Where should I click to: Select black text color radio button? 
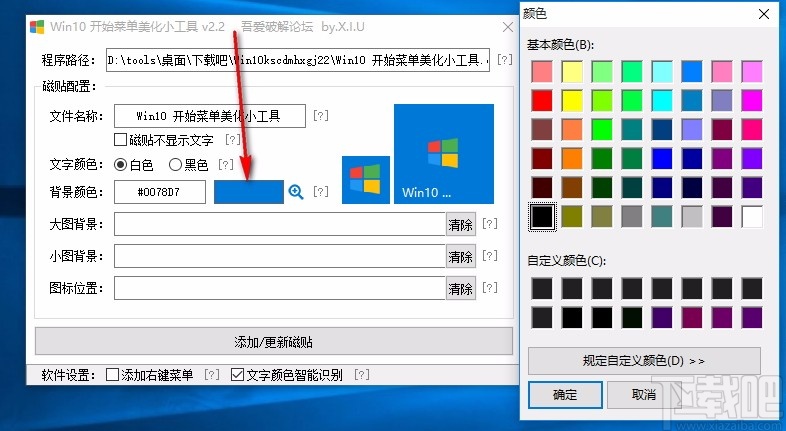[x=175, y=164]
